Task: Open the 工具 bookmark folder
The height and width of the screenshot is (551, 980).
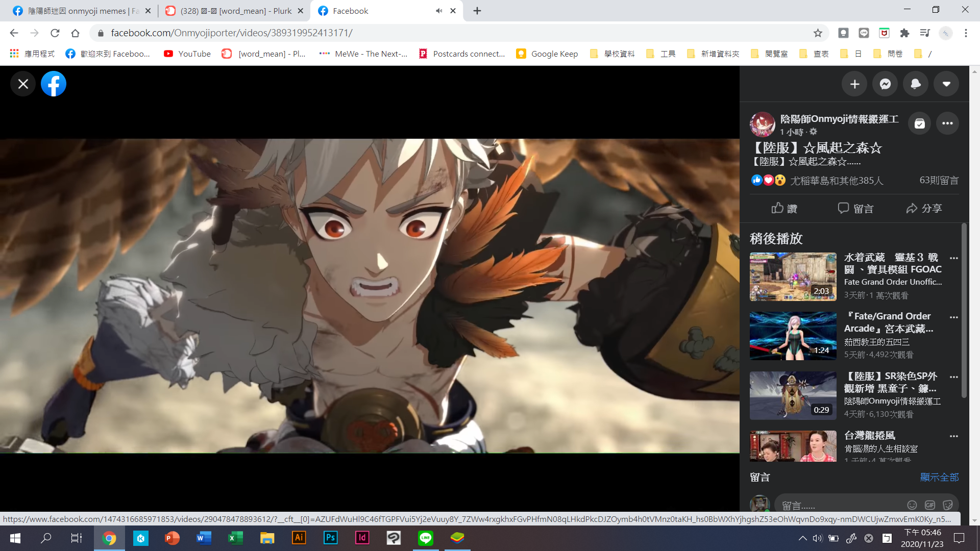Action: (660, 54)
